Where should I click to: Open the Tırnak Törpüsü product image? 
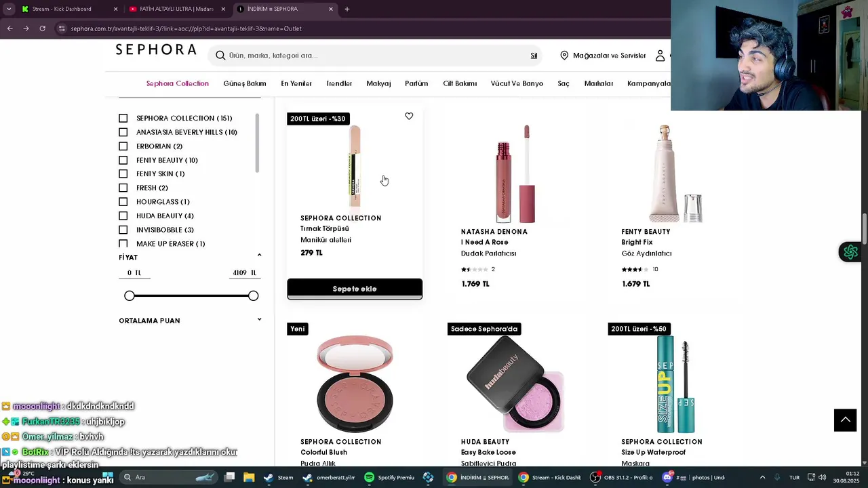tap(355, 166)
